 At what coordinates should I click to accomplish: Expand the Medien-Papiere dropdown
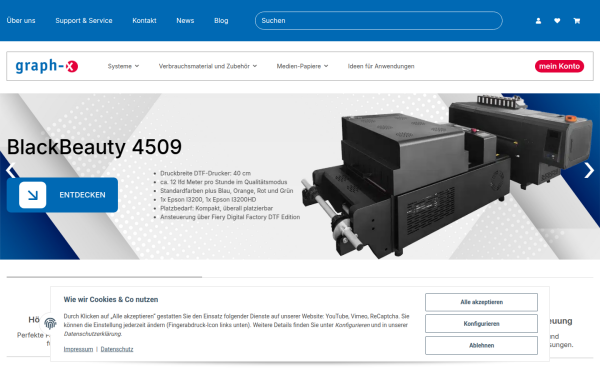click(302, 66)
